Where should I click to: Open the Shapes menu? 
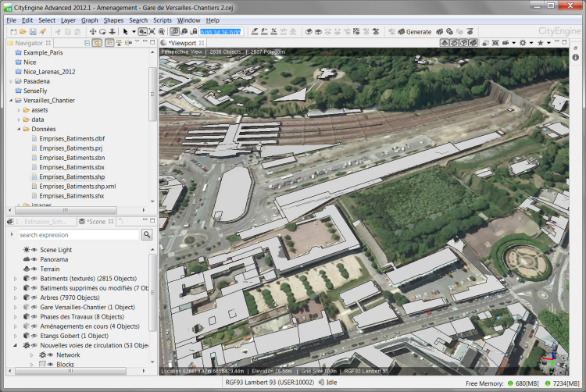click(x=113, y=20)
